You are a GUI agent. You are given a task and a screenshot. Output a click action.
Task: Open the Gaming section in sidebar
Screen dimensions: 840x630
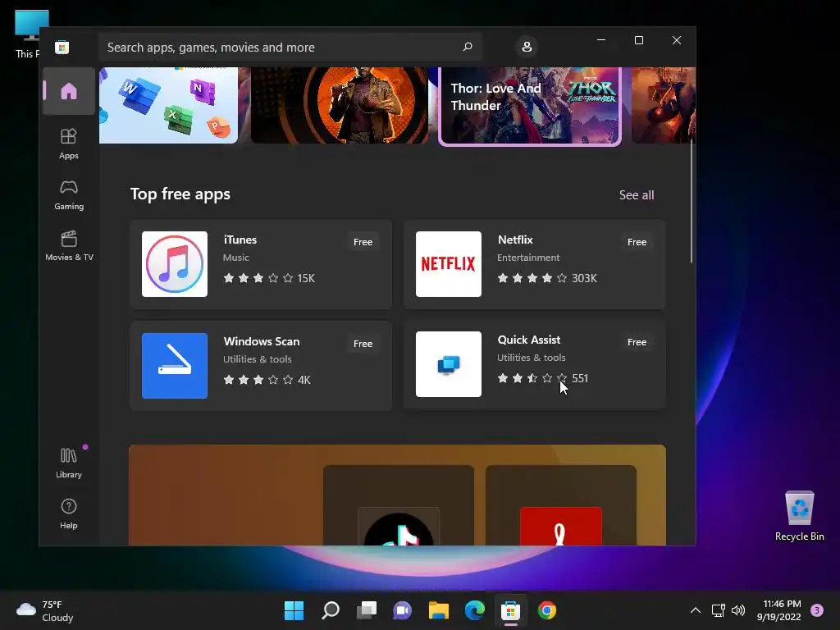tap(69, 195)
